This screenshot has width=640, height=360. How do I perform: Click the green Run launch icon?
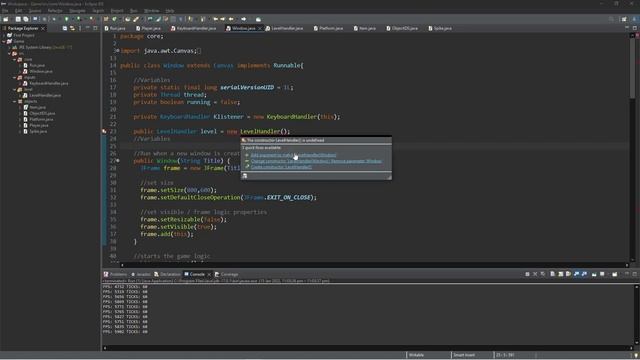(67, 19)
